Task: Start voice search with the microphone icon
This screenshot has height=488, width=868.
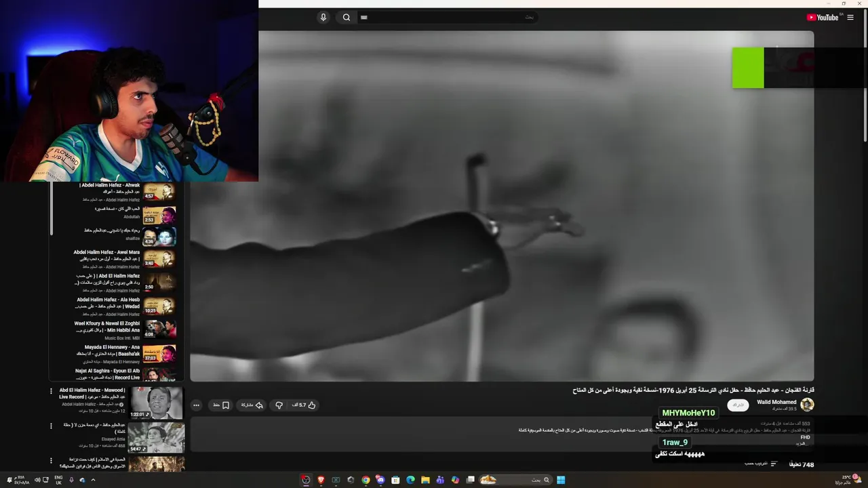Action: (323, 18)
